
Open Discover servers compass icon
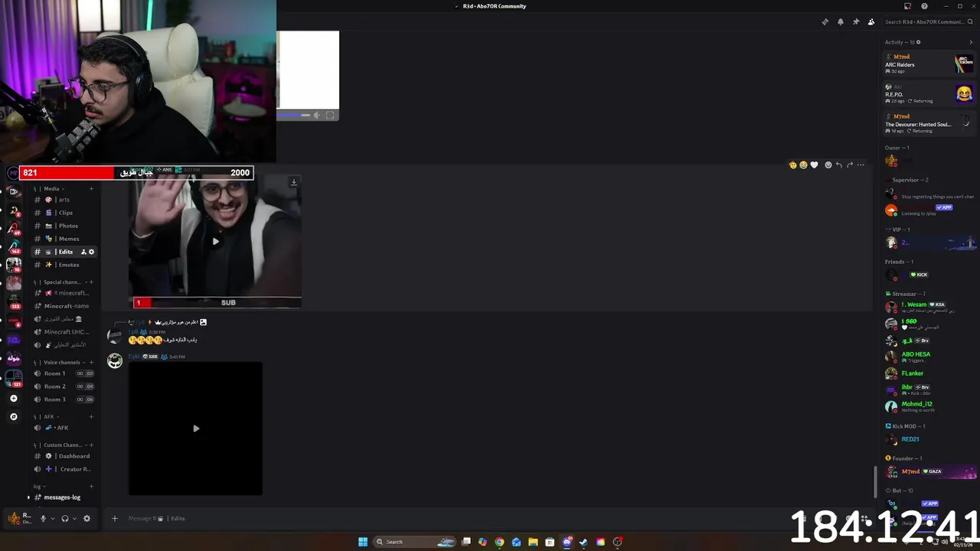point(13,417)
